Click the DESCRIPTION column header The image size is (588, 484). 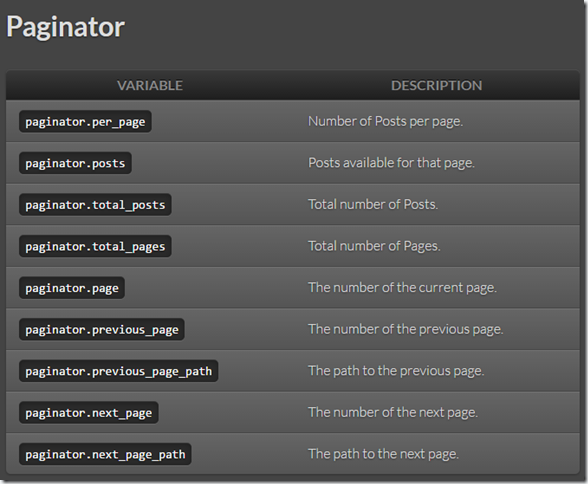point(436,85)
